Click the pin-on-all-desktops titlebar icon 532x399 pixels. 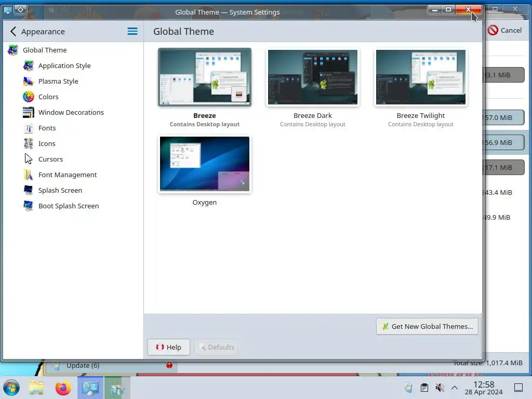[20, 10]
